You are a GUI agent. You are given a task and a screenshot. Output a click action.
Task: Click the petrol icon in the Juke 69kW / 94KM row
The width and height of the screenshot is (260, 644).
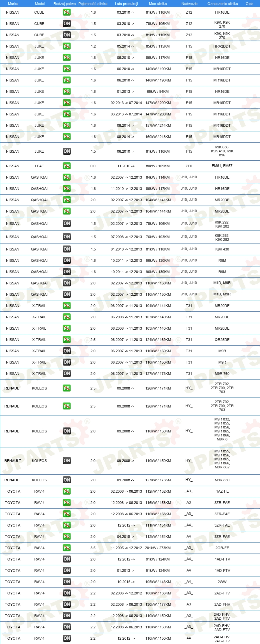(x=67, y=91)
